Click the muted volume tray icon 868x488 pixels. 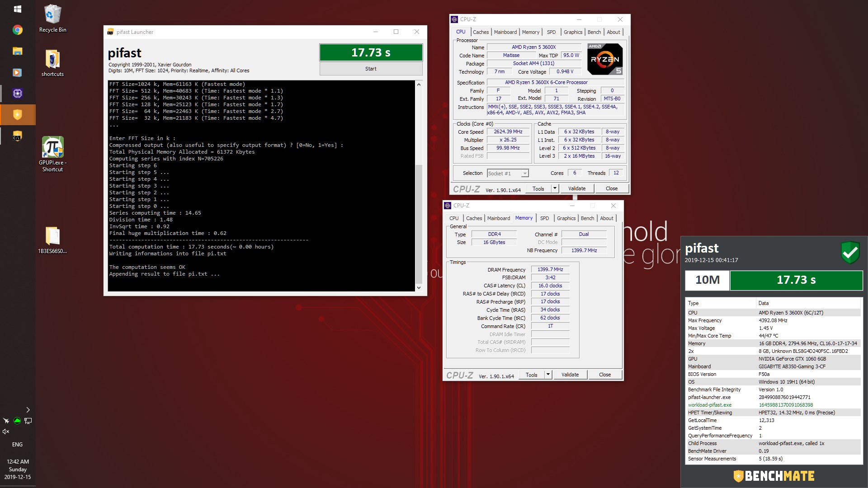pos(6,432)
